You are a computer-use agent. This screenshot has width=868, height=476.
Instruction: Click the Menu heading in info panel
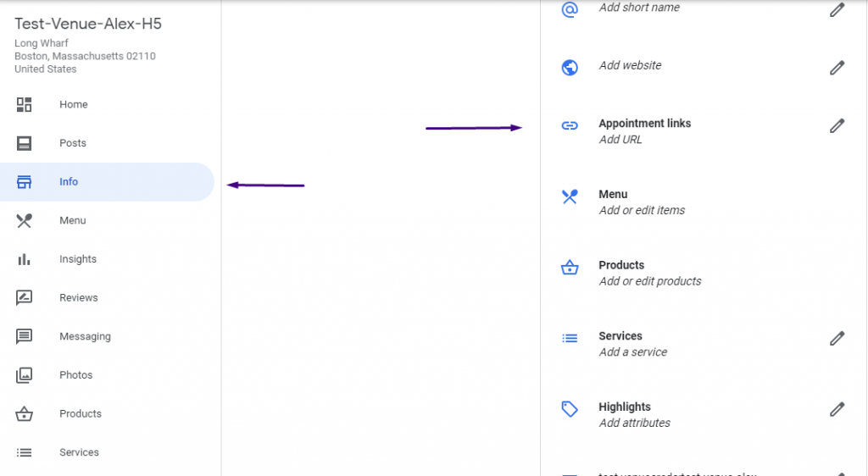(x=613, y=194)
